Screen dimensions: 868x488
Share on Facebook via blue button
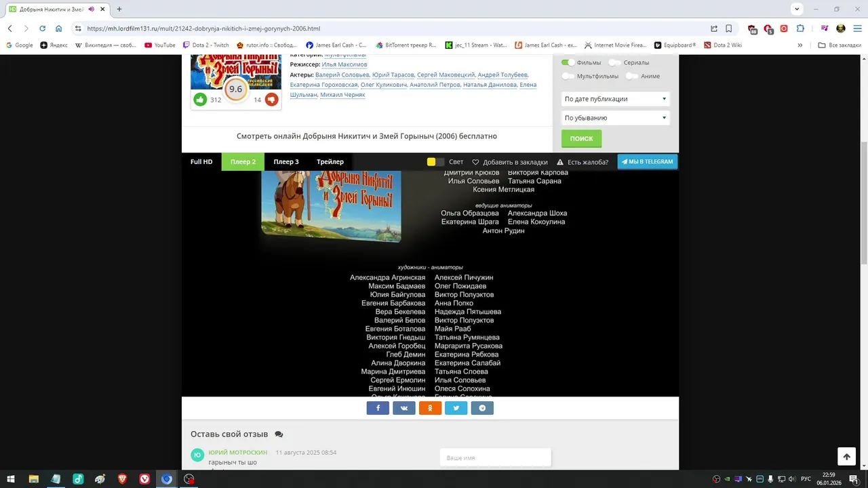(x=378, y=408)
